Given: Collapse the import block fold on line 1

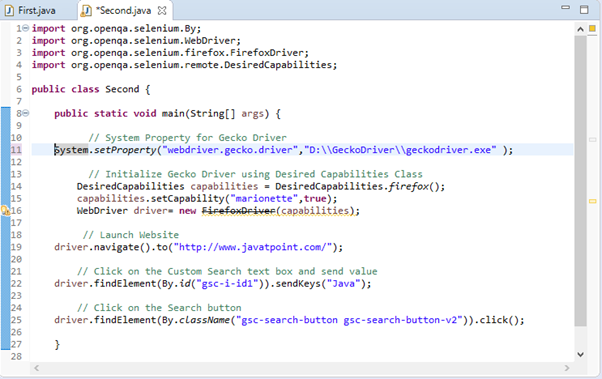Looking at the screenshot, I should click(25, 28).
